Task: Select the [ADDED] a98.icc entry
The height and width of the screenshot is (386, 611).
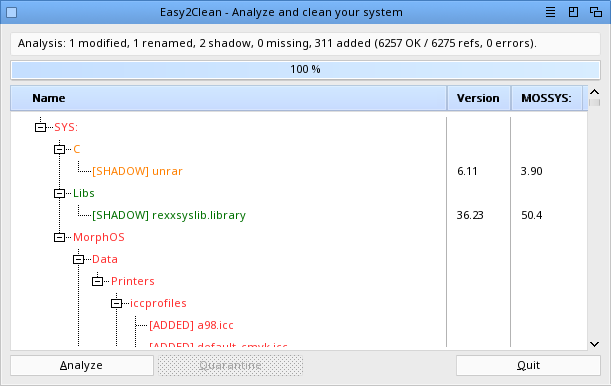Action: pyautogui.click(x=191, y=325)
